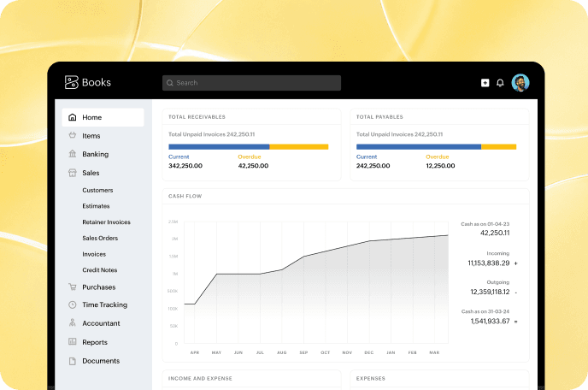Click closing cash value 1,541,933.67
Viewport: 588px width, 390px height.
click(490, 322)
